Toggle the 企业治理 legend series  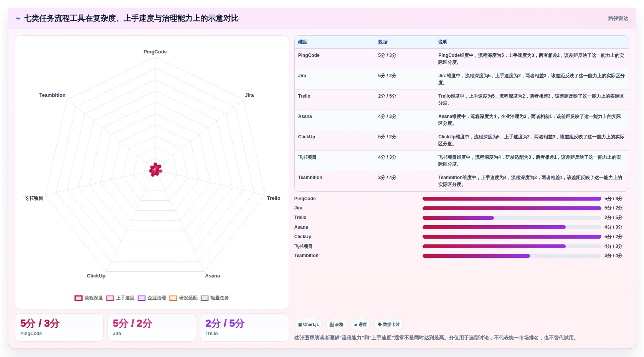(x=152, y=298)
